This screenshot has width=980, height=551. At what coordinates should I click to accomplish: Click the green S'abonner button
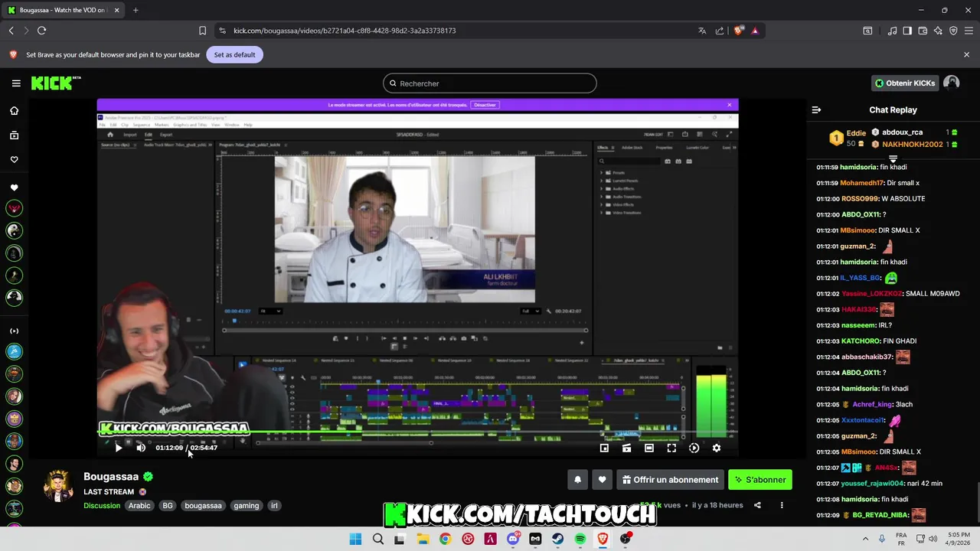760,480
